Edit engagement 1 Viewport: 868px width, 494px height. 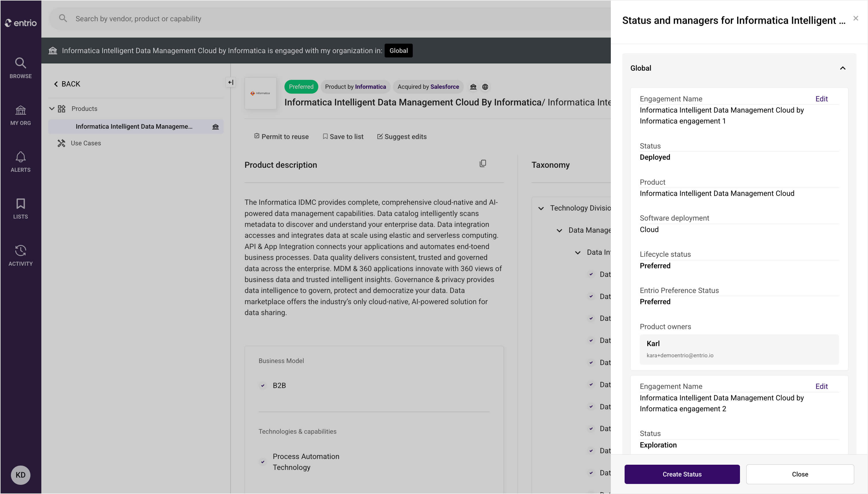[x=821, y=99]
